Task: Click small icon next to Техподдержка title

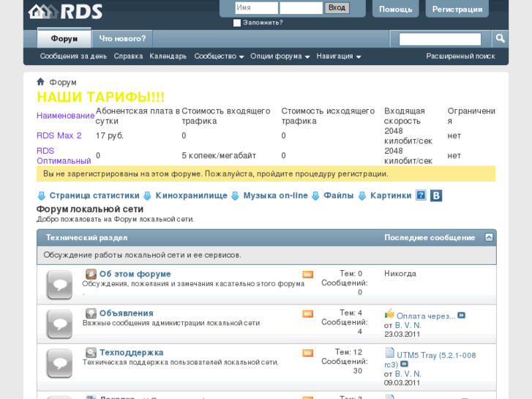Action: pos(91,352)
